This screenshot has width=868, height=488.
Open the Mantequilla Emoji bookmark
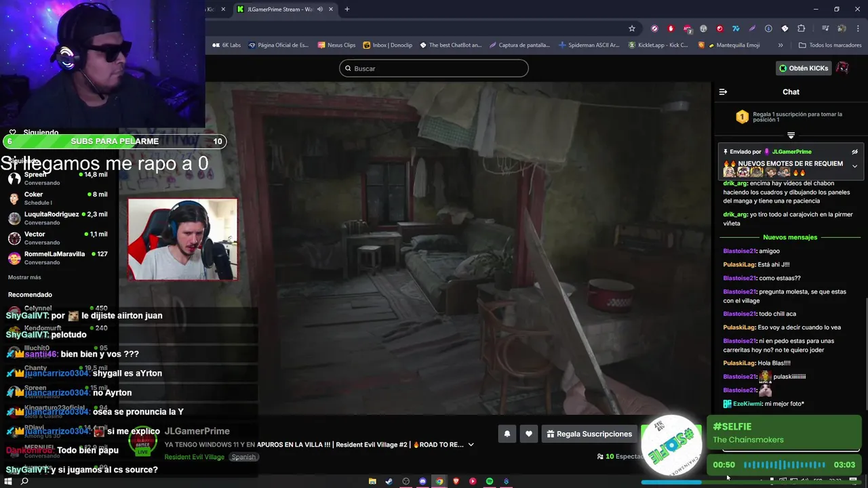click(x=729, y=45)
